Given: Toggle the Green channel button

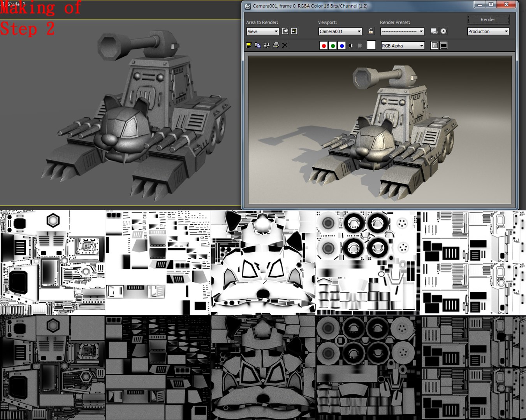Looking at the screenshot, I should [333, 45].
